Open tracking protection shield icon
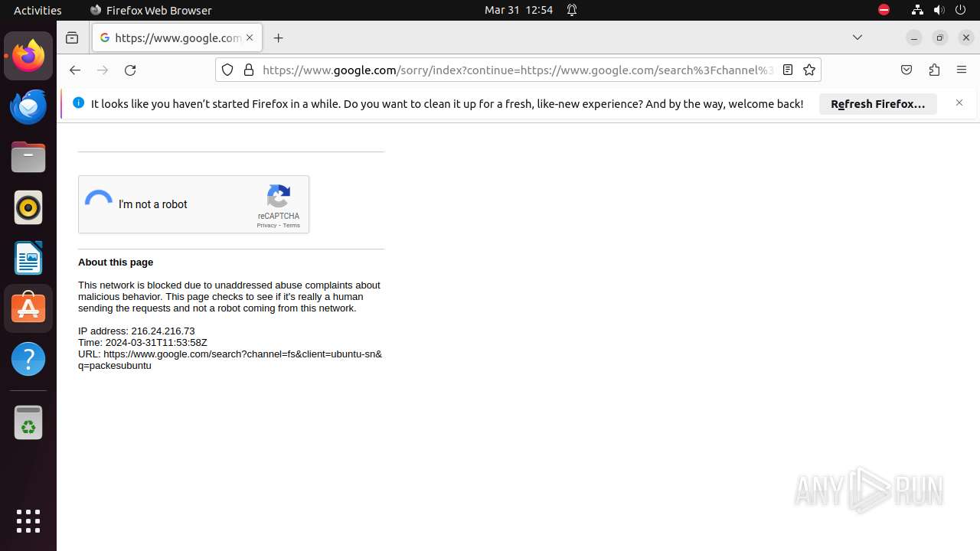The image size is (980, 551). [x=227, y=70]
